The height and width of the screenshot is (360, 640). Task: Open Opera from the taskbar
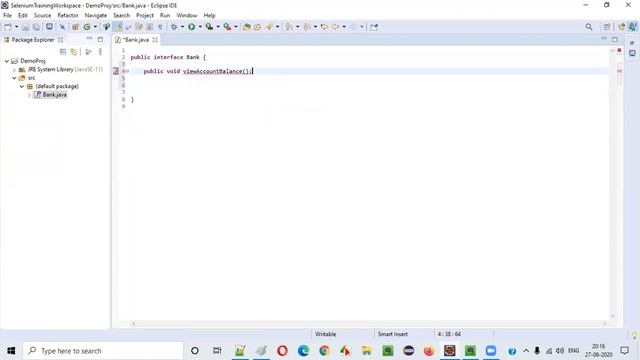pos(282,351)
